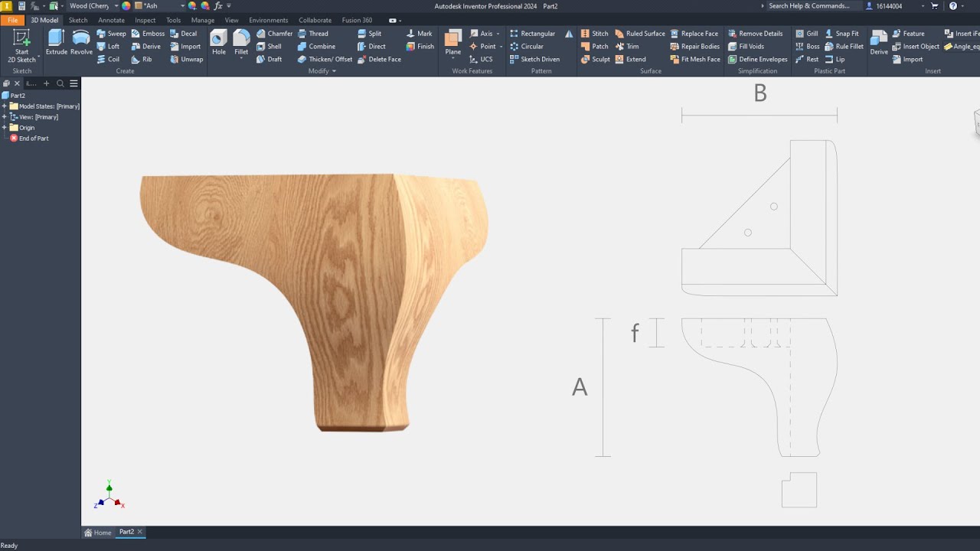The height and width of the screenshot is (551, 980).
Task: Select End of Part marker
Action: click(x=29, y=139)
